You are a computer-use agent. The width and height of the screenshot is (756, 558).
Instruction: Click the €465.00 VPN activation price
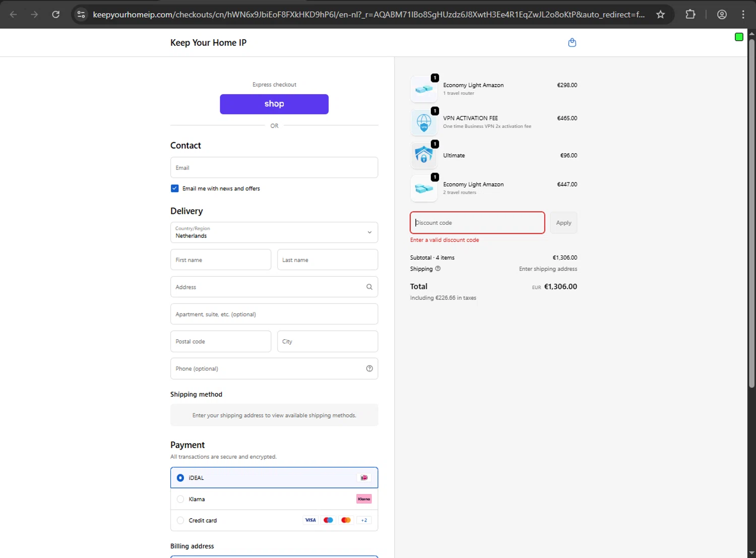click(567, 118)
